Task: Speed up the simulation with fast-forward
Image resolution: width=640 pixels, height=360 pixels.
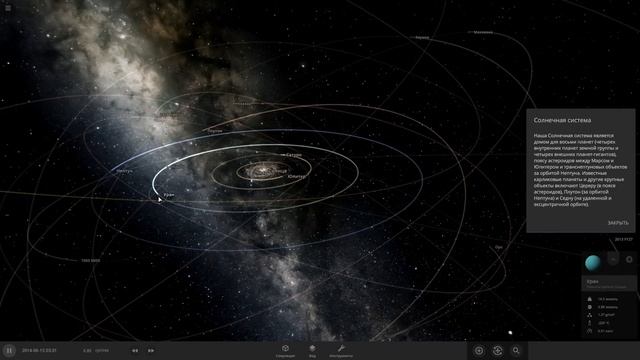Action: click(151, 350)
